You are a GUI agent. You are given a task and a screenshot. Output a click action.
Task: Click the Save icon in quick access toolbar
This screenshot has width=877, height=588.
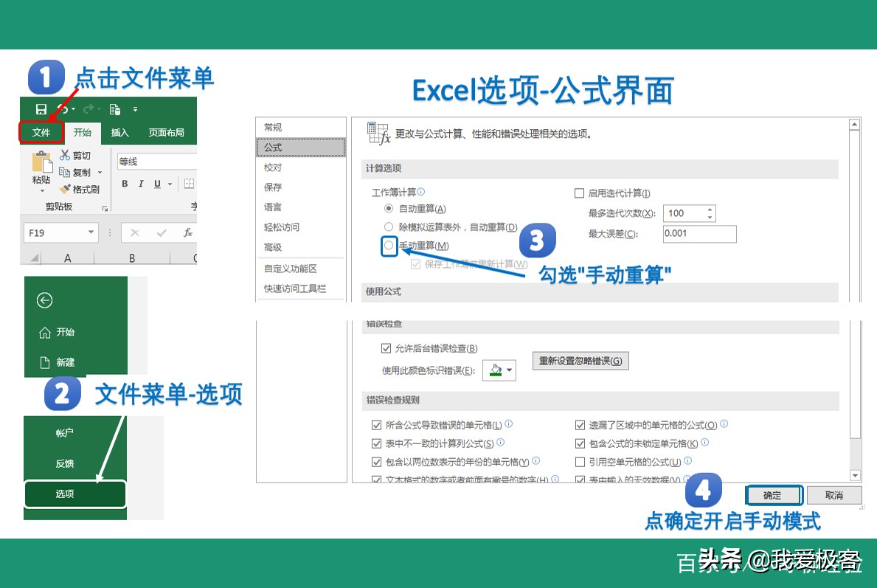click(41, 109)
